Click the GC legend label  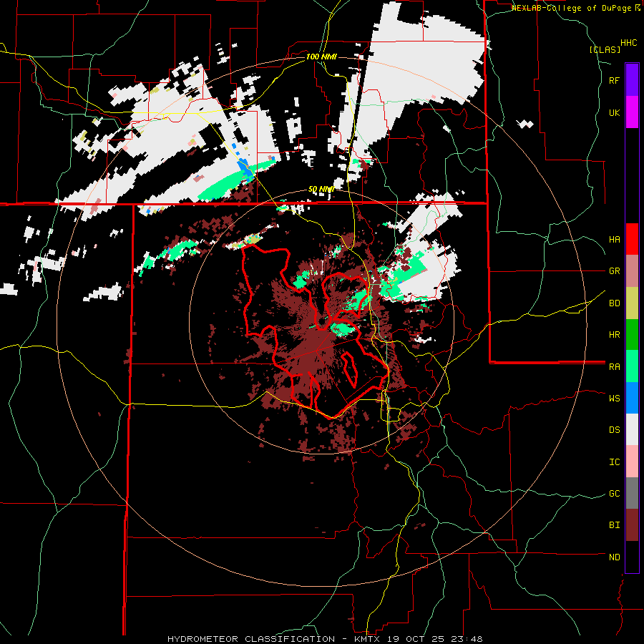click(x=615, y=494)
